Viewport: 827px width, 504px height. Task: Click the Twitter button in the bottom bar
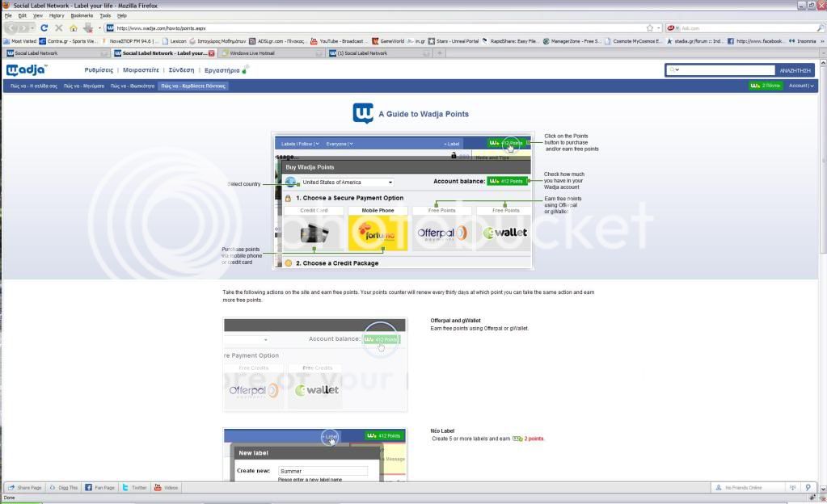pyautogui.click(x=134, y=488)
